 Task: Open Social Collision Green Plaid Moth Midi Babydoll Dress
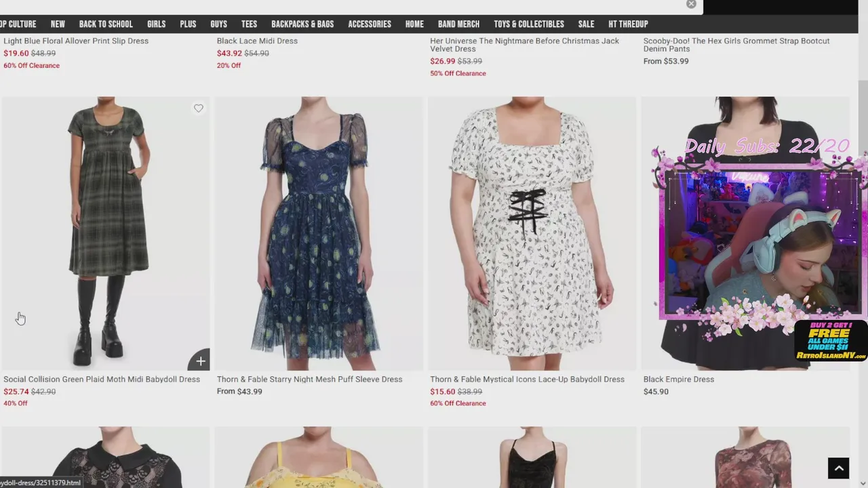click(102, 380)
